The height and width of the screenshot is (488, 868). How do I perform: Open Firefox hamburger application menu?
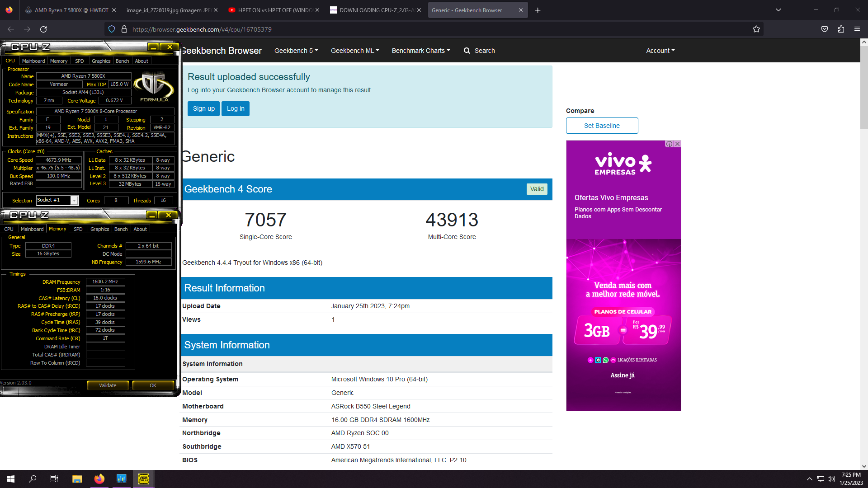[x=857, y=29]
